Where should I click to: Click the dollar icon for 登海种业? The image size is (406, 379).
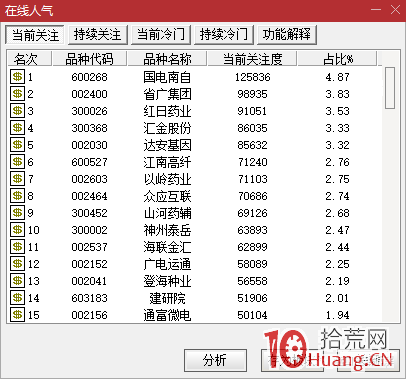[17, 281]
